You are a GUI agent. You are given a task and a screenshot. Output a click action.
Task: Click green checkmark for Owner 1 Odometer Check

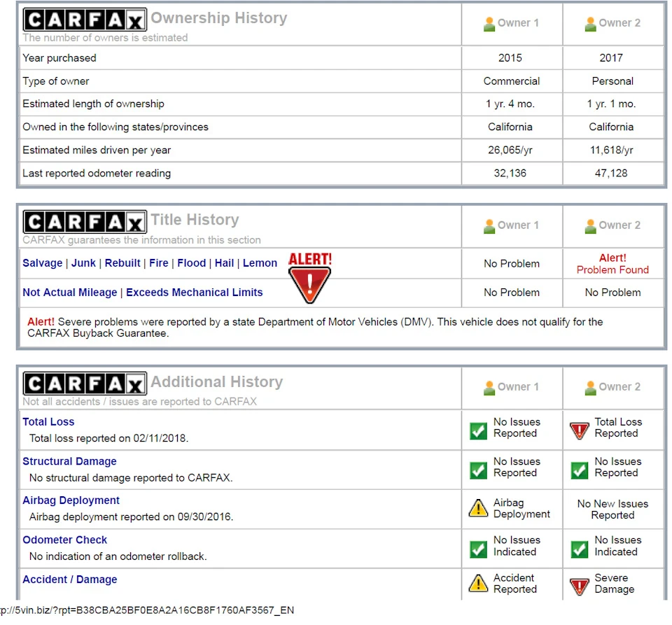[x=478, y=549]
